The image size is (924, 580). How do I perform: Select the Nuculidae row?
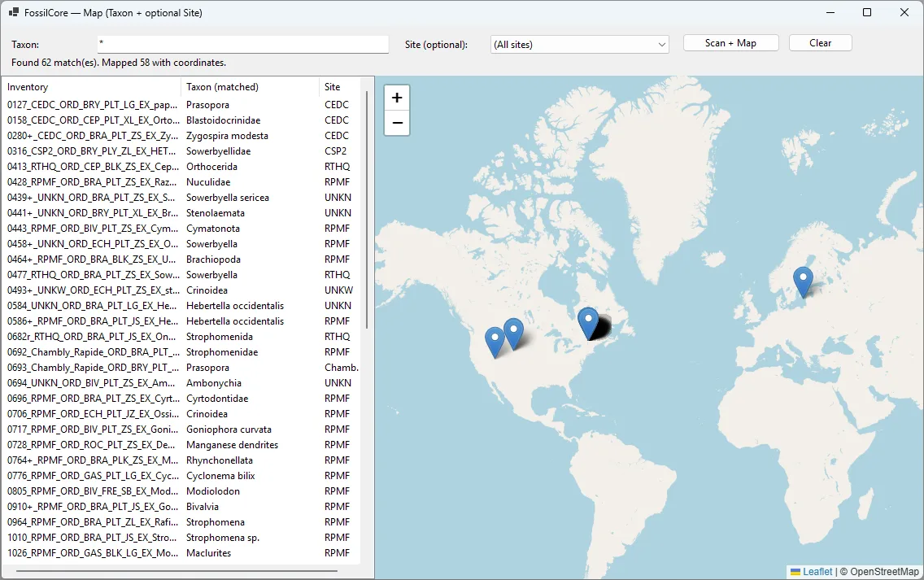coord(181,182)
